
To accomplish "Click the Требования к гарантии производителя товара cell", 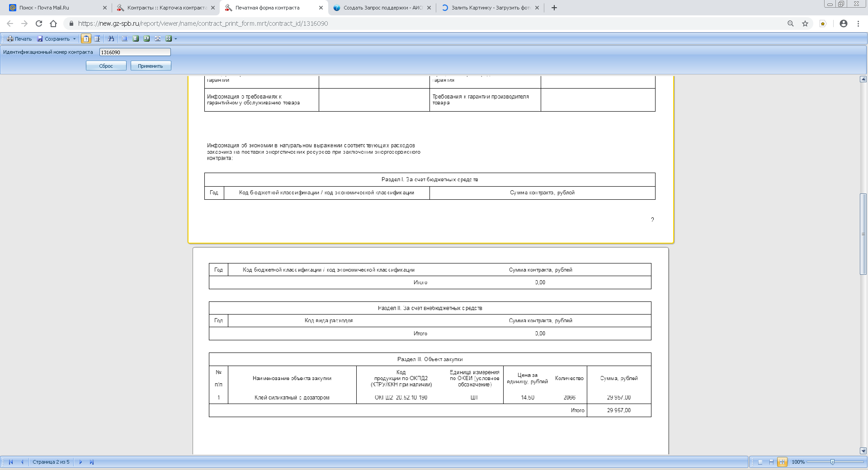I will tap(485, 99).
